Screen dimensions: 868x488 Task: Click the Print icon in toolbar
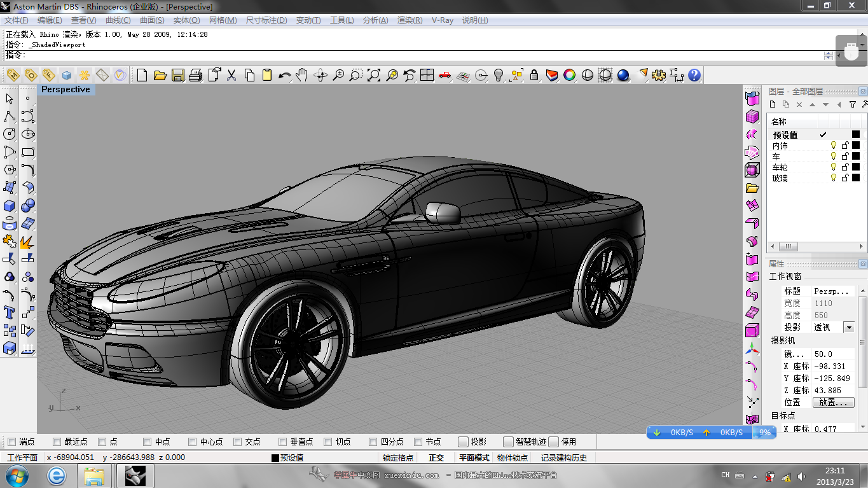(x=196, y=75)
